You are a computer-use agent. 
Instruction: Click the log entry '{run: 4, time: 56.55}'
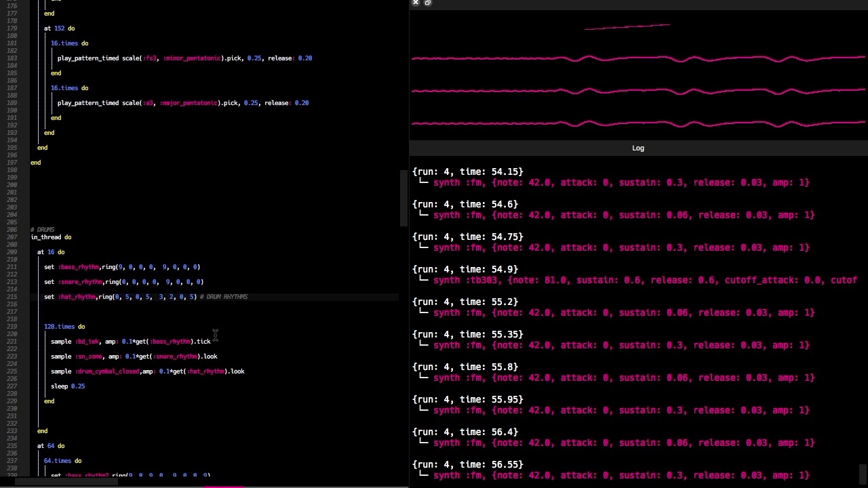coord(468,464)
